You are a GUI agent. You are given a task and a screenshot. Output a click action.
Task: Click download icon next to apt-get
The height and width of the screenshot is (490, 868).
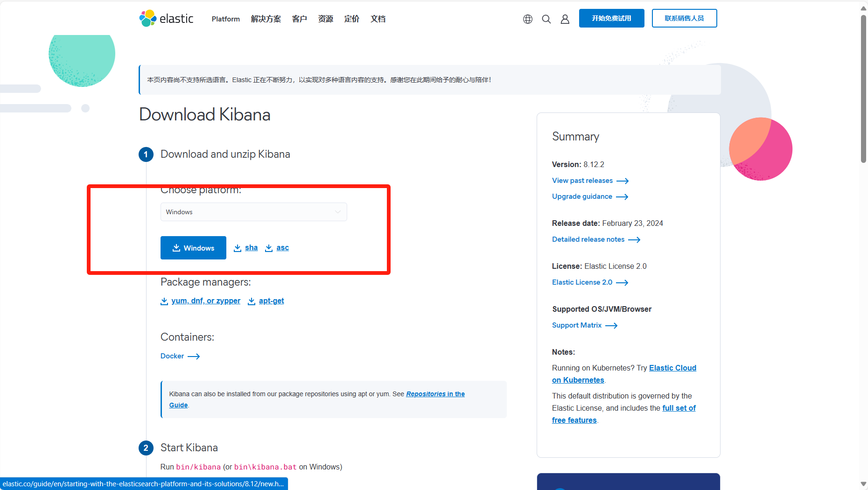pos(252,301)
